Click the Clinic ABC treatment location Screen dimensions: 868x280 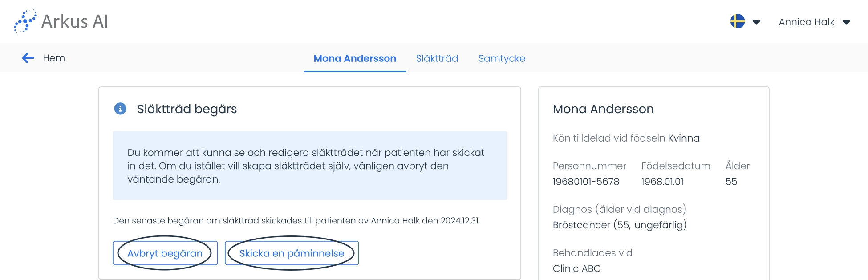click(x=576, y=268)
